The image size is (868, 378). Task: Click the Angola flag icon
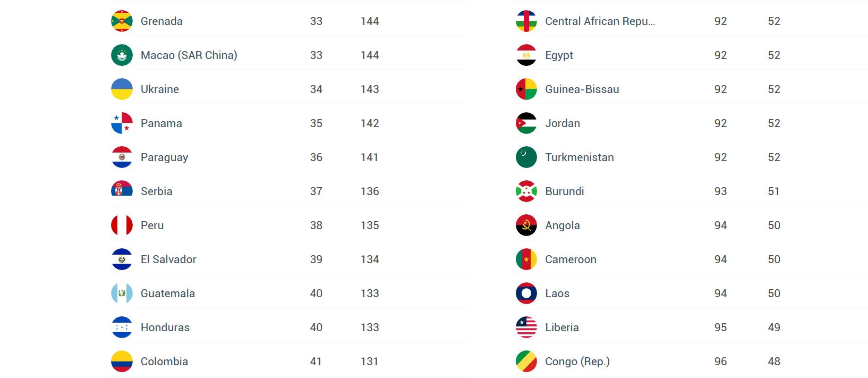[526, 225]
